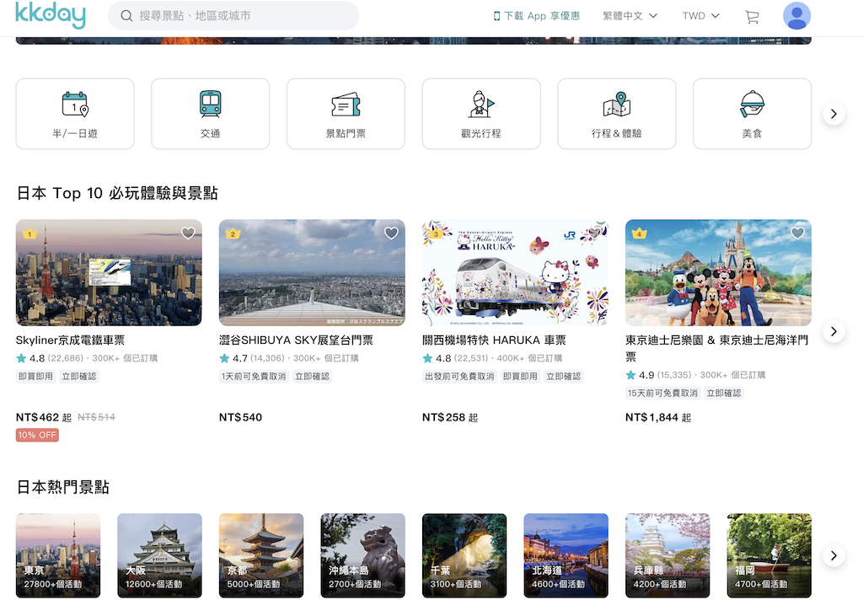863x616 pixels.
Task: Toggle the heart on SHIBUYA SKY card
Action: [x=391, y=233]
